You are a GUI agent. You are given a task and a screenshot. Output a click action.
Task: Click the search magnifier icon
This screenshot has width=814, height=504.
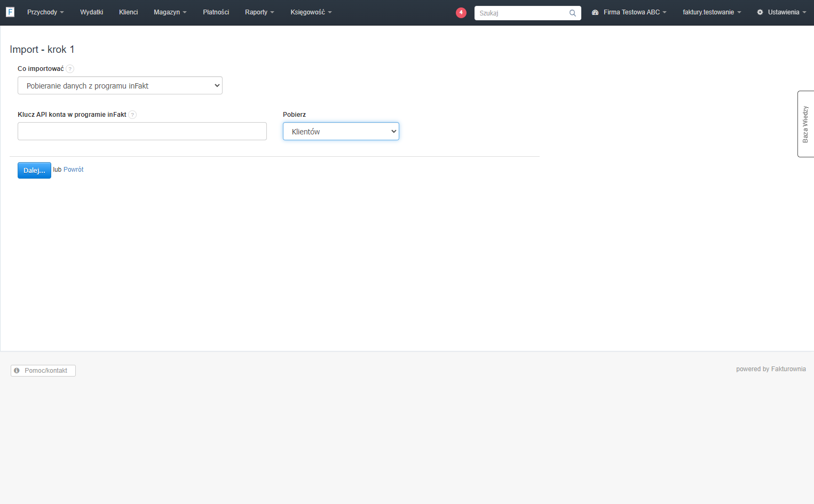pyautogui.click(x=573, y=13)
